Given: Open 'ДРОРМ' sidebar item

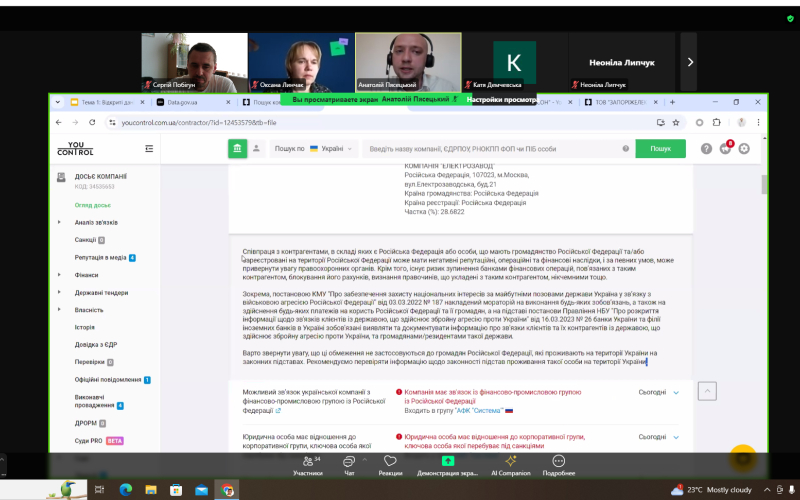Looking at the screenshot, I should [90, 423].
